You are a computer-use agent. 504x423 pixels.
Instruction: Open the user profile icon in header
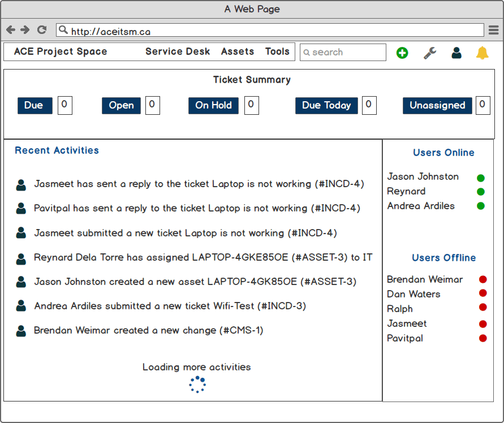tap(456, 53)
